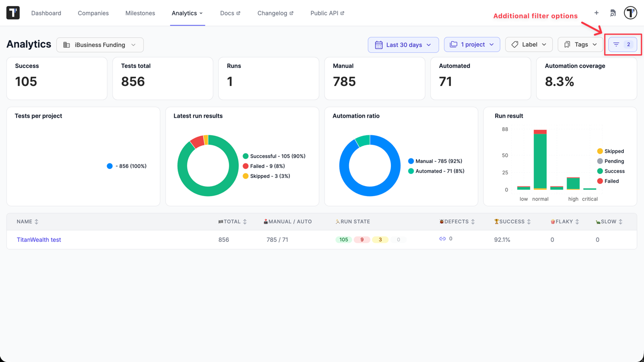644x362 pixels.
Task: Toggle Successful legend in Latest run results
Action: (274, 156)
